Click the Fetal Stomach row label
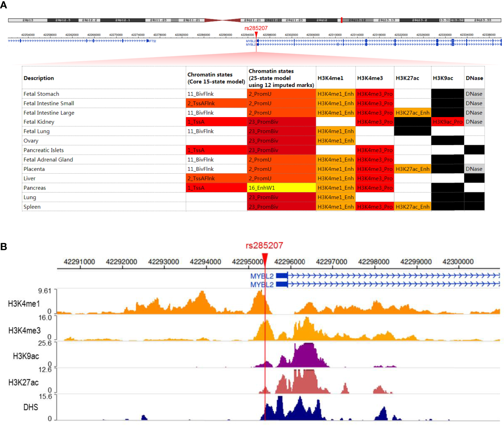This screenshot has width=504, height=425. point(41,94)
